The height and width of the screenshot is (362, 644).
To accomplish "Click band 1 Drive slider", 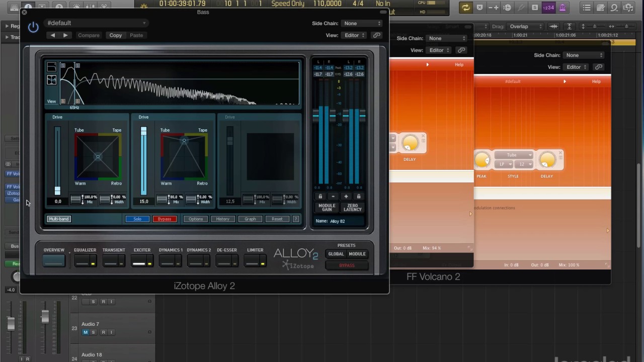I will [x=57, y=161].
